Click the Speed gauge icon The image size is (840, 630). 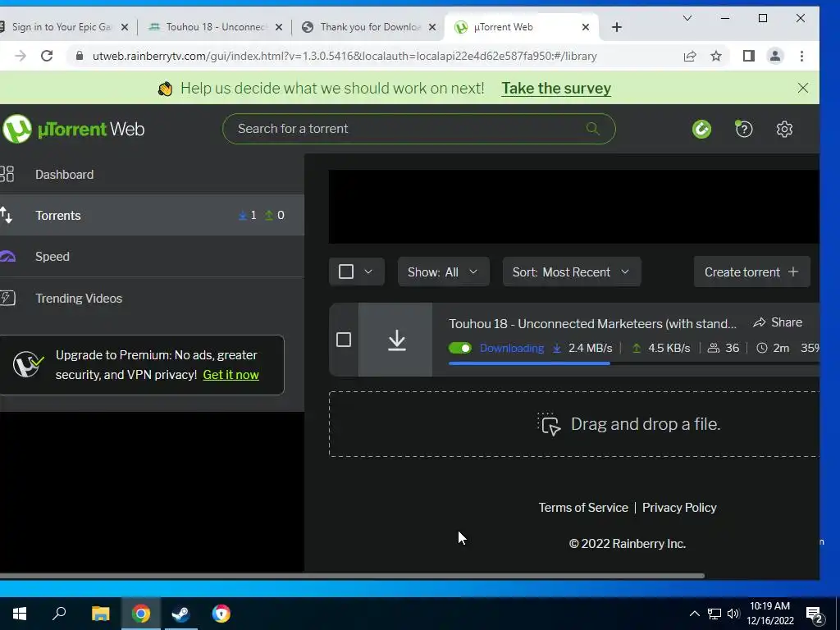pyautogui.click(x=7, y=257)
